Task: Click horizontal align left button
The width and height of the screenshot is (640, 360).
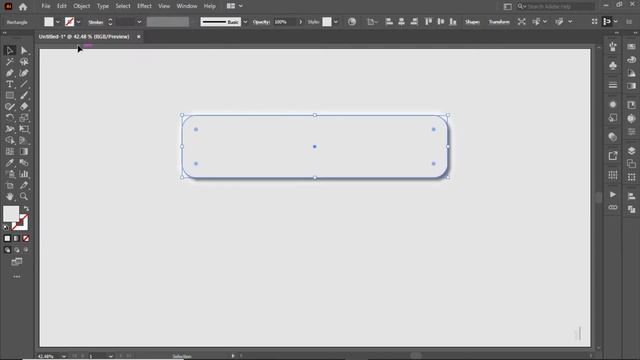Action: coord(389,22)
